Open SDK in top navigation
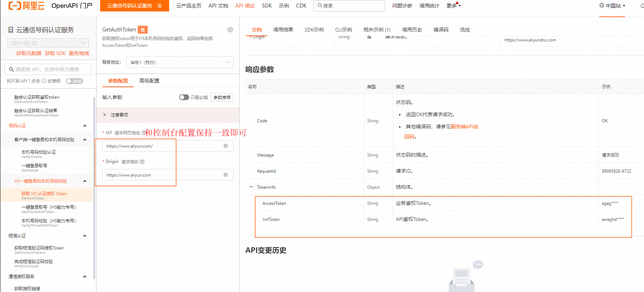 267,6
